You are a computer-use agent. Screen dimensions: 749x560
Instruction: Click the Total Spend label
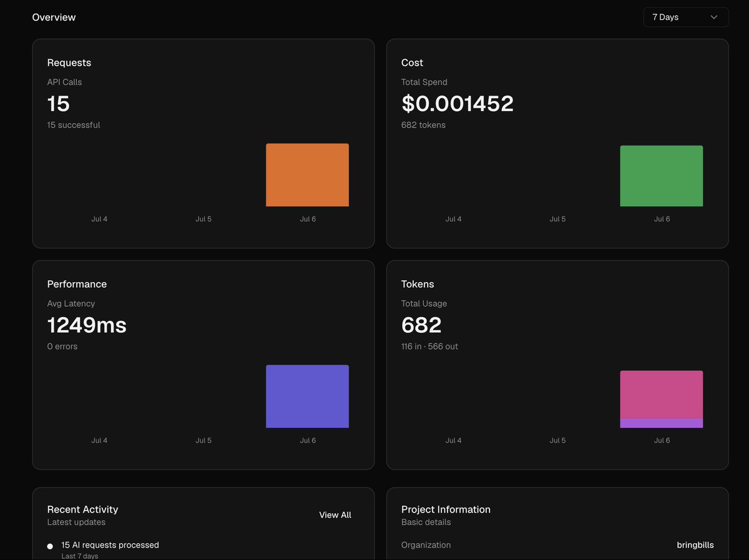click(424, 82)
